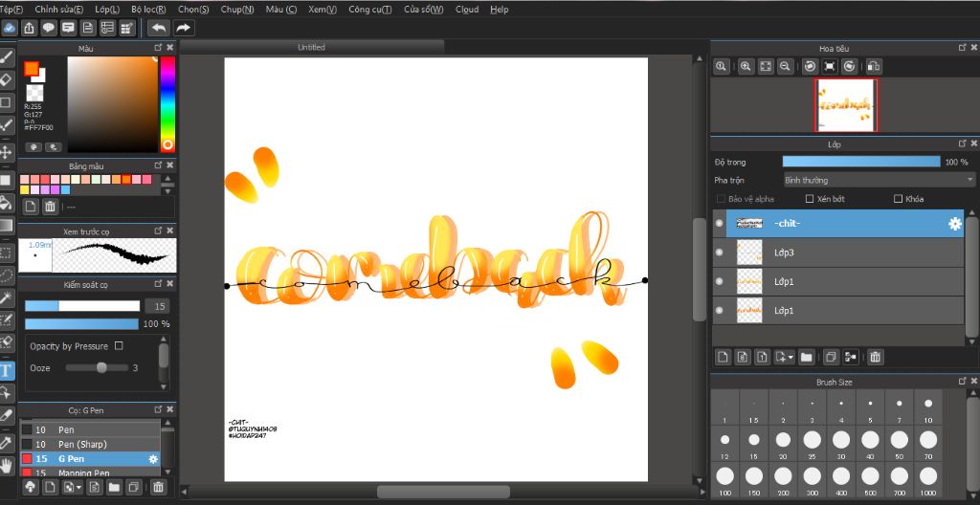The height and width of the screenshot is (505, 980).
Task: Click the cloud save icon in top toolbar
Action: click(10, 28)
